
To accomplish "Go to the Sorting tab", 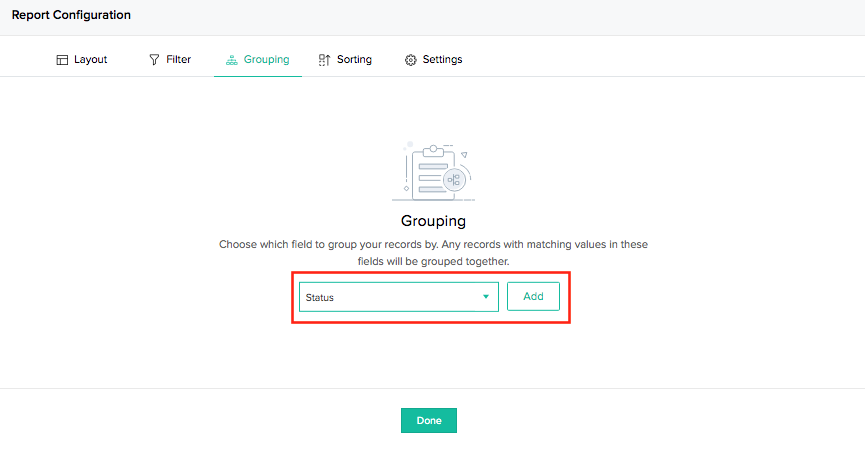I will [354, 60].
